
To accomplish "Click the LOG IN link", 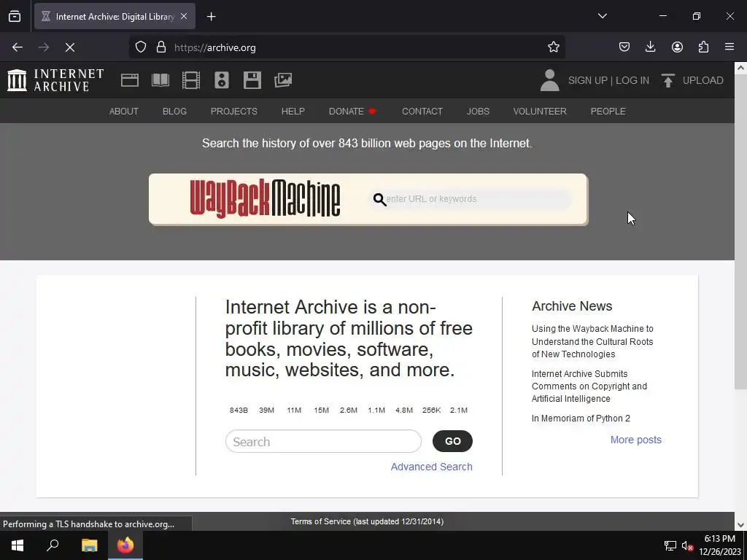I will (632, 80).
